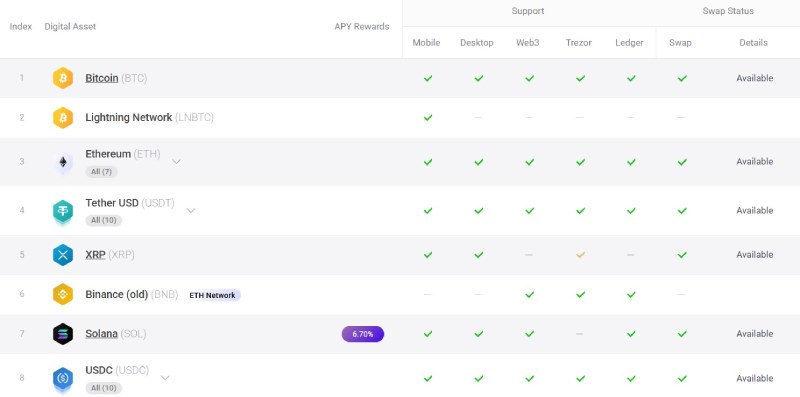Screen dimensions: 800x397
Task: Sort by the Digital Asset column header
Action: pyautogui.click(x=70, y=27)
